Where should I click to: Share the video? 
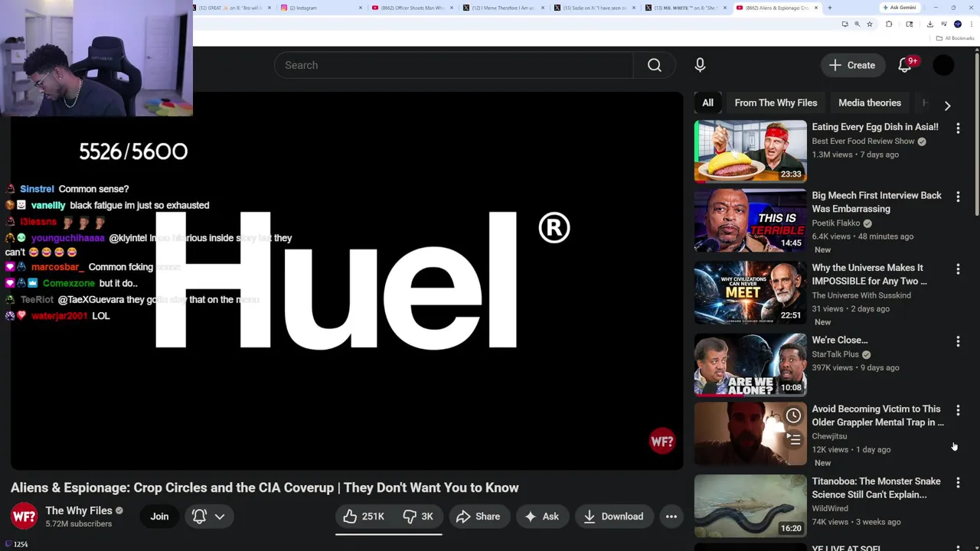[x=479, y=517]
